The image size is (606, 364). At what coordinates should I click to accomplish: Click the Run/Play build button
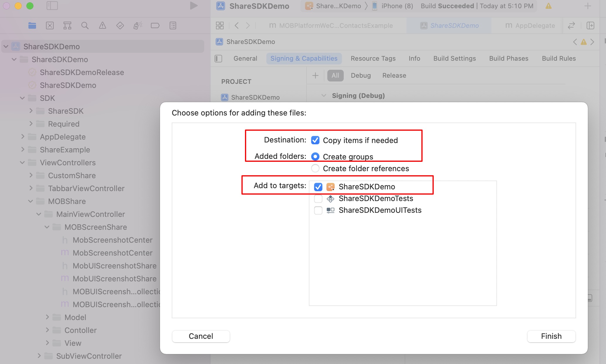pos(193,6)
